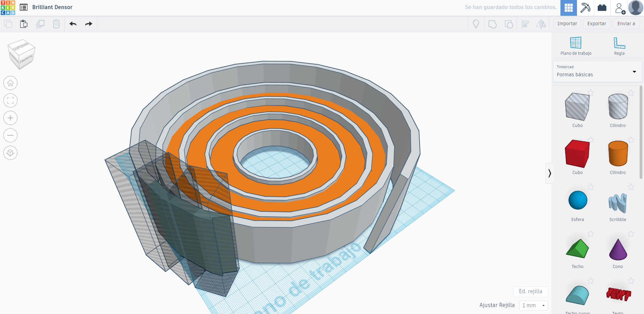Zoom in with the plus button
This screenshot has height=314, width=644.
10,118
